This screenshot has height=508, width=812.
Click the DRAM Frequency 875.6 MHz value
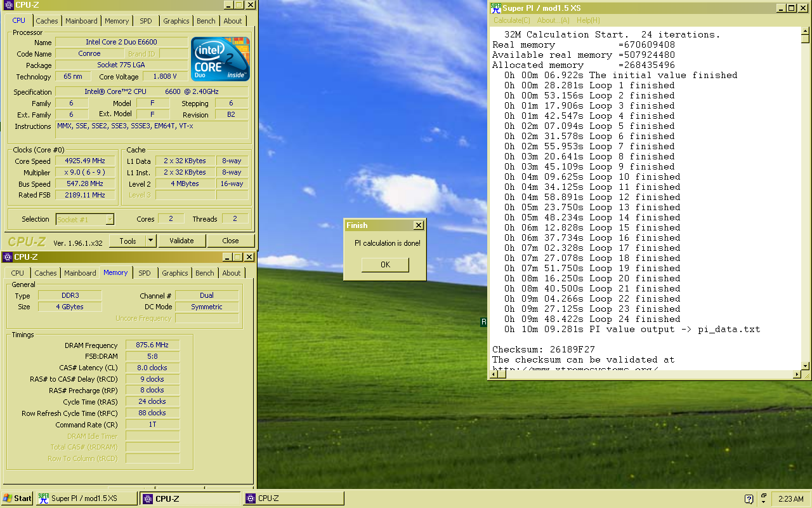tap(152, 345)
